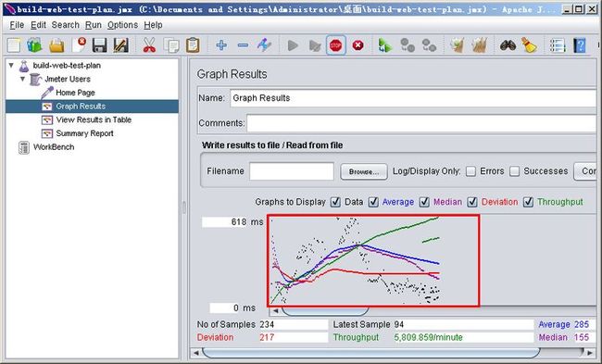Screen dimensions: 602x364
Task: Collapse the Jmeter Users tree node arrow
Action: [x=22, y=79]
